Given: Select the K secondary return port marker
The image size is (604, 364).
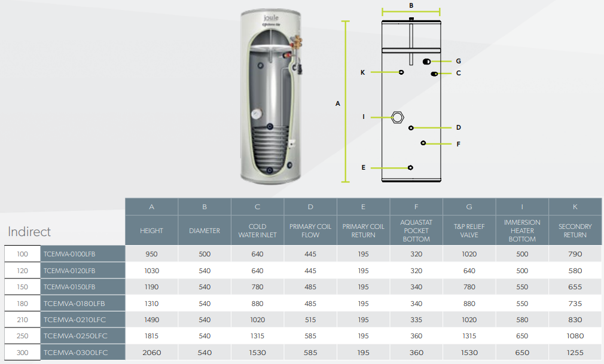Looking at the screenshot, I should click(401, 72).
